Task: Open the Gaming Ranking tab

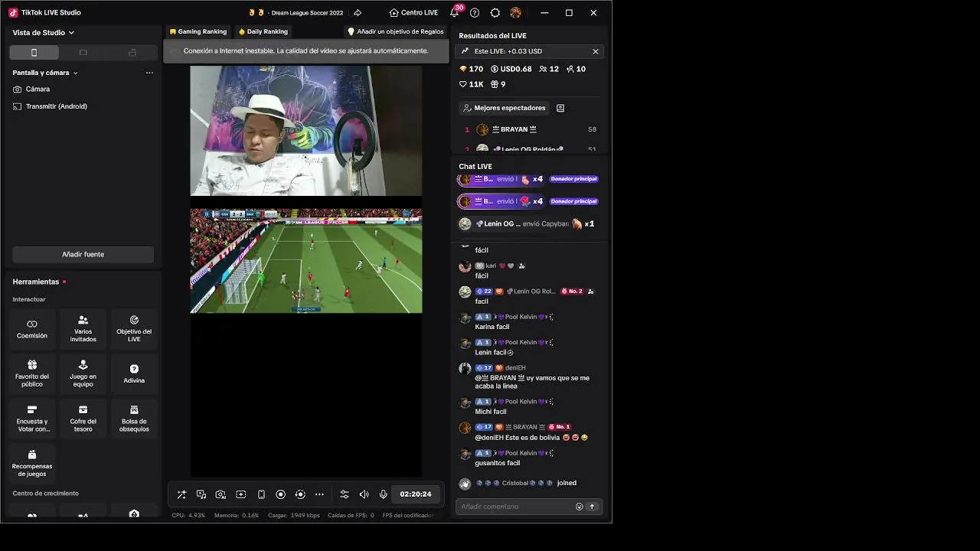Action: click(x=198, y=32)
